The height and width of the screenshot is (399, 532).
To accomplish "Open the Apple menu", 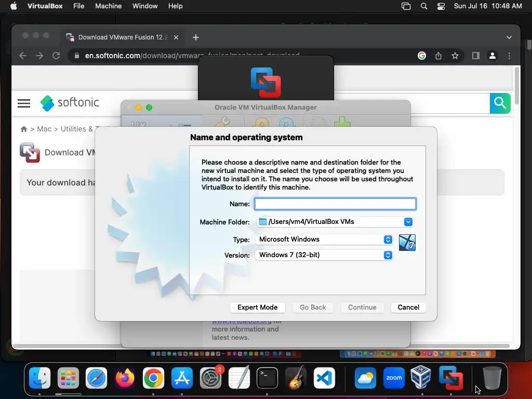I will click(14, 6).
